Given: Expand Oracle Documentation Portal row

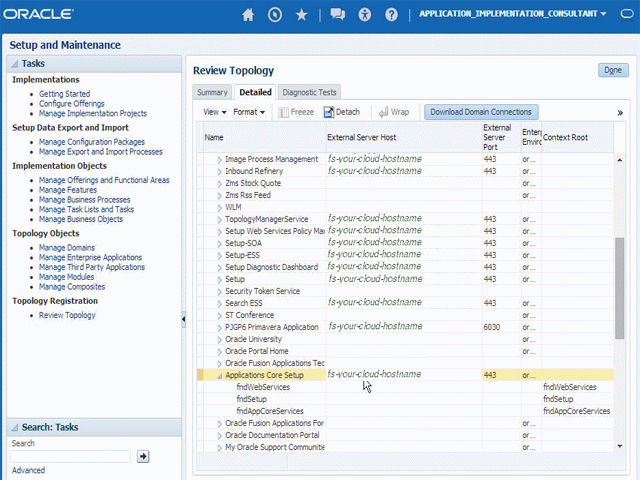Looking at the screenshot, I should click(x=219, y=436).
